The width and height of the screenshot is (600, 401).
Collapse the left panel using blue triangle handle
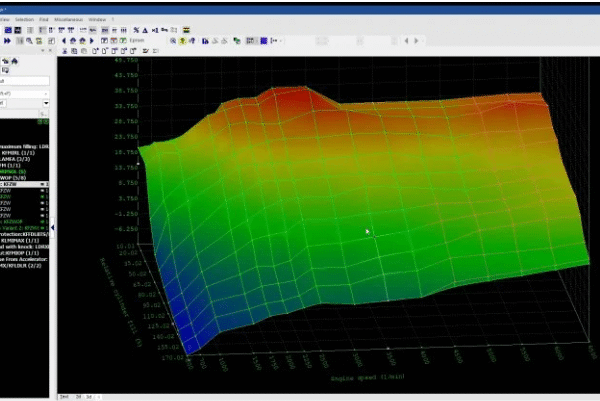(52, 228)
